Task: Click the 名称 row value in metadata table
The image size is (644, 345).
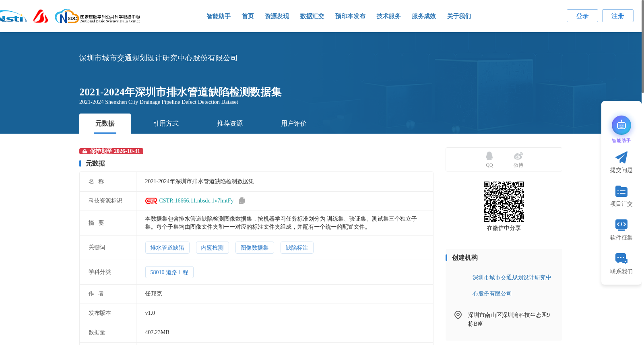Action: tap(199, 182)
